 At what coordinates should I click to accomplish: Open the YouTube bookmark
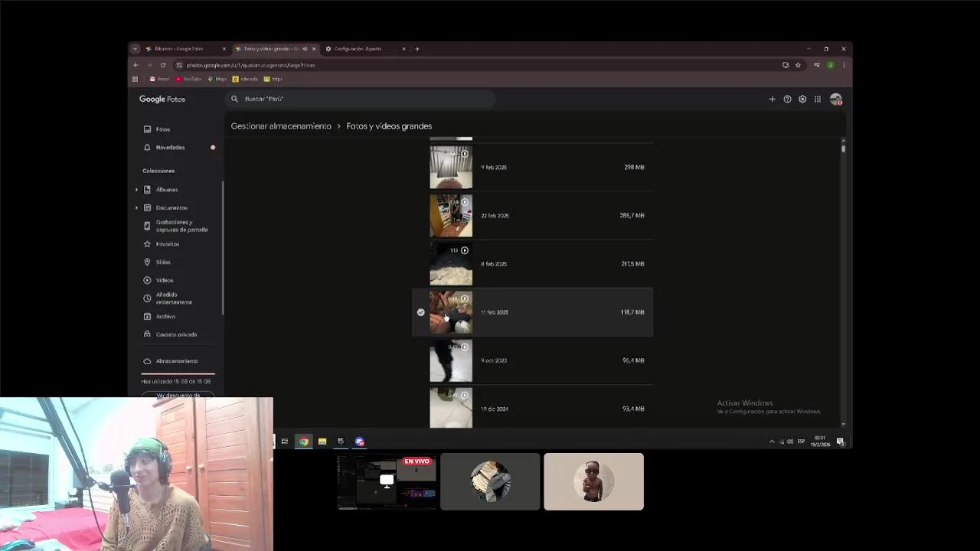(x=188, y=79)
